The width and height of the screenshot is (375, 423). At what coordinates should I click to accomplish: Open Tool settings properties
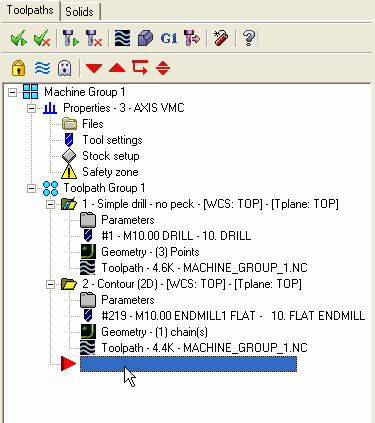click(x=112, y=140)
